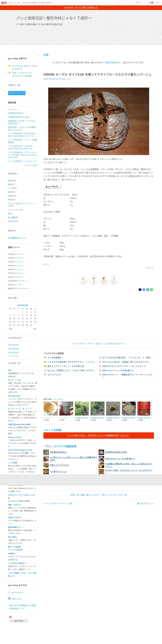
Task: Open the second アメリカーノ cup thumbnail
Action: pyautogui.click(x=66, y=409)
